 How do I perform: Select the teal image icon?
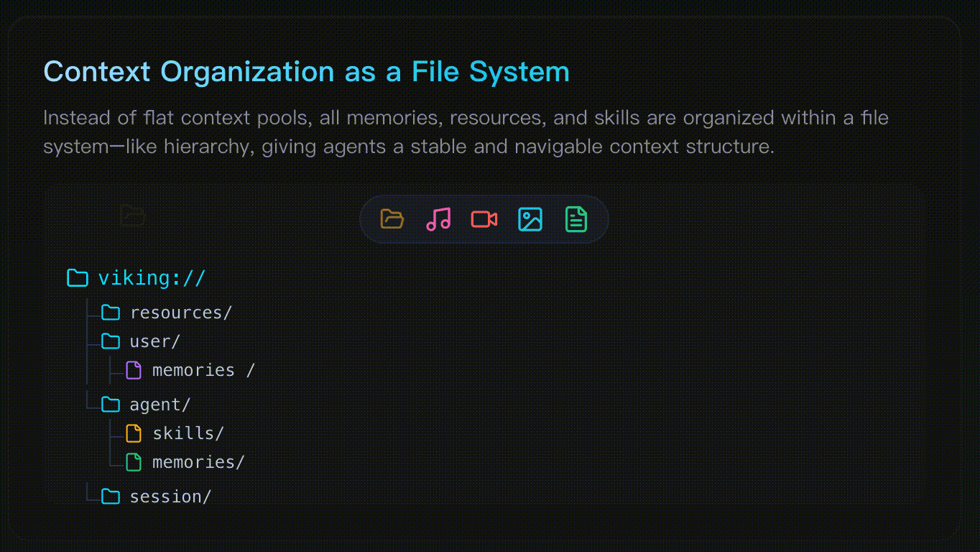coord(530,218)
